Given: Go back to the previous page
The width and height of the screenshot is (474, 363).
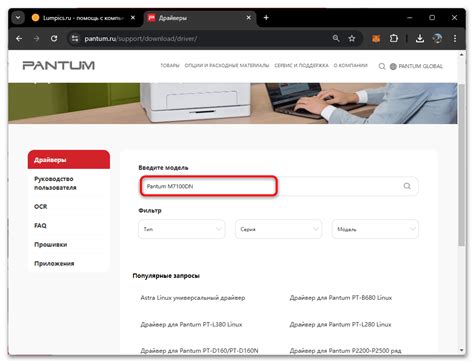Looking at the screenshot, I should [x=19, y=39].
